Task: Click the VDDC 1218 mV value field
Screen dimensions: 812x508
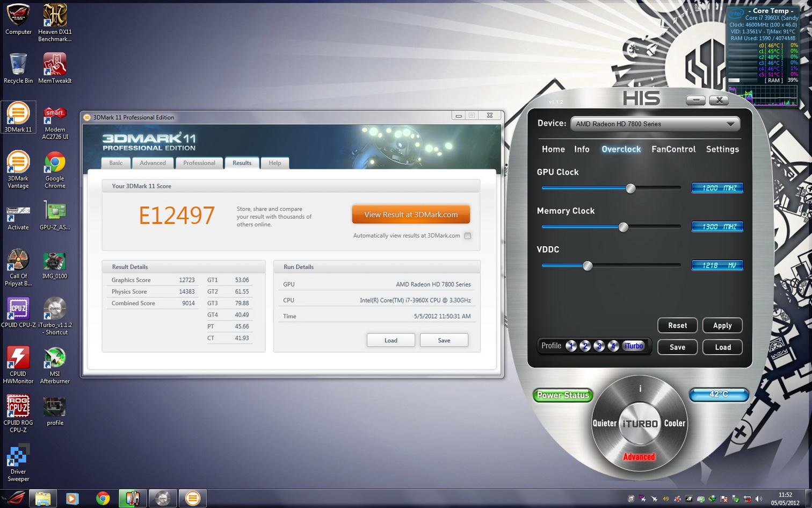Action: pyautogui.click(x=717, y=265)
